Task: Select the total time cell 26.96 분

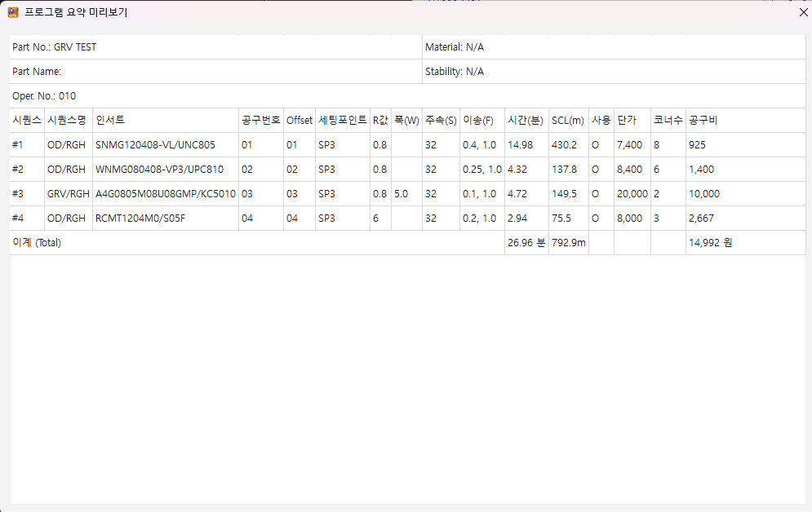Action: [526, 242]
